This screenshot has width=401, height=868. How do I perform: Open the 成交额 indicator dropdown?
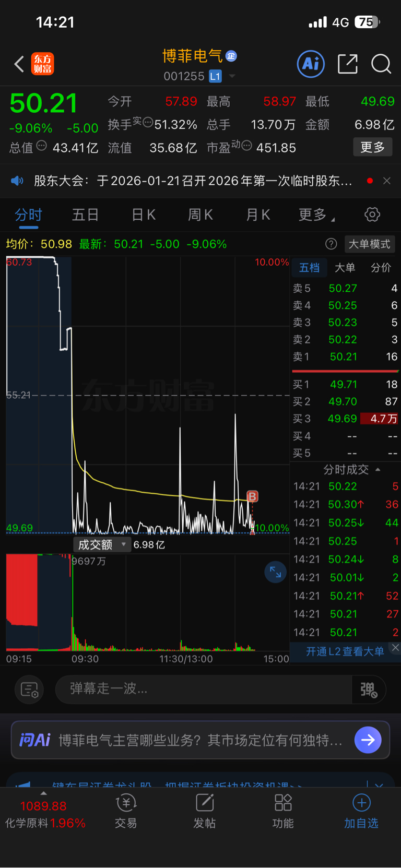point(101,544)
